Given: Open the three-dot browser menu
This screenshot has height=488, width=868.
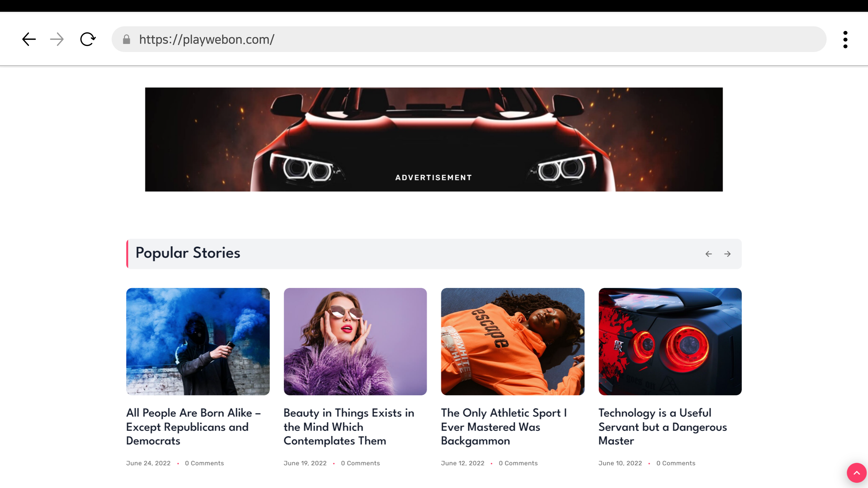Looking at the screenshot, I should coord(845,39).
